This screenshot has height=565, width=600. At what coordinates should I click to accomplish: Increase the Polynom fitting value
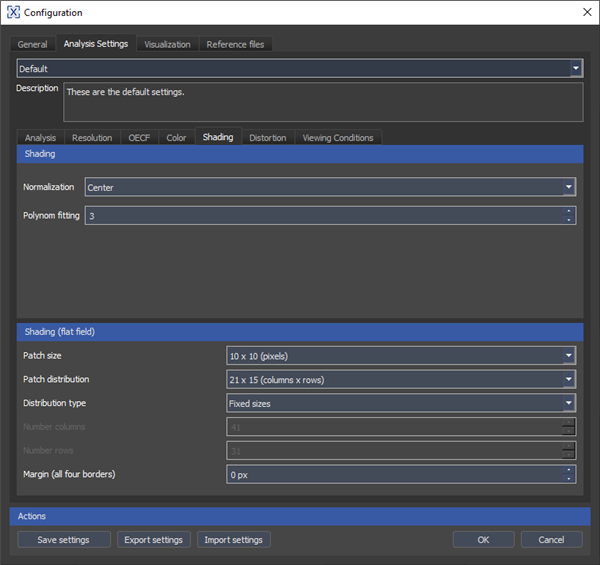coord(569,211)
